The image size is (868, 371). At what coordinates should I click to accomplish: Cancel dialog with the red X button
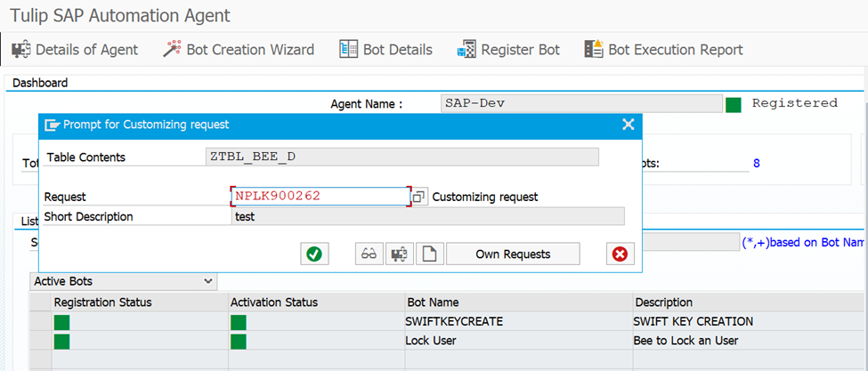(x=620, y=254)
